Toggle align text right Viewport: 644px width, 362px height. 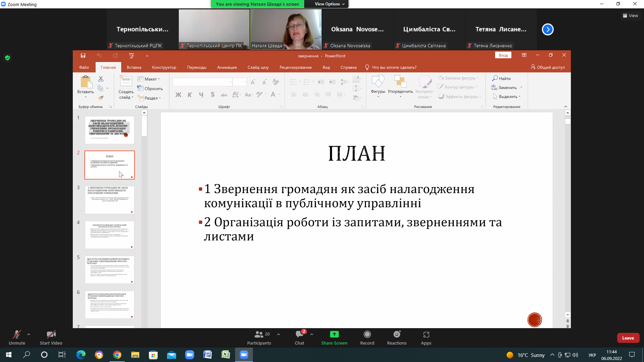(317, 95)
